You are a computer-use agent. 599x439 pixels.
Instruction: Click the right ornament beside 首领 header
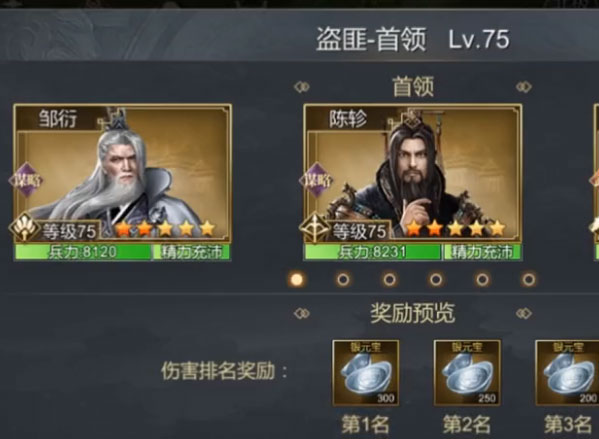click(x=524, y=87)
